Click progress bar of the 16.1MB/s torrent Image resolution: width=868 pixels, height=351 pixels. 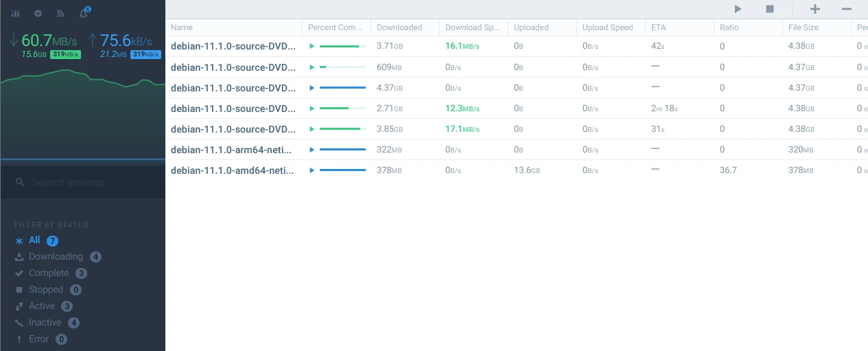342,47
